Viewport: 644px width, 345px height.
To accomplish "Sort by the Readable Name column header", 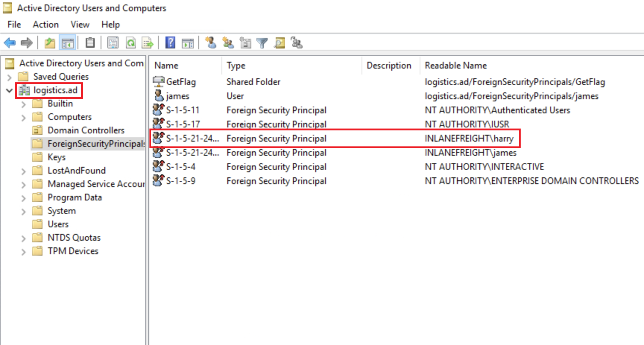I will [x=455, y=66].
